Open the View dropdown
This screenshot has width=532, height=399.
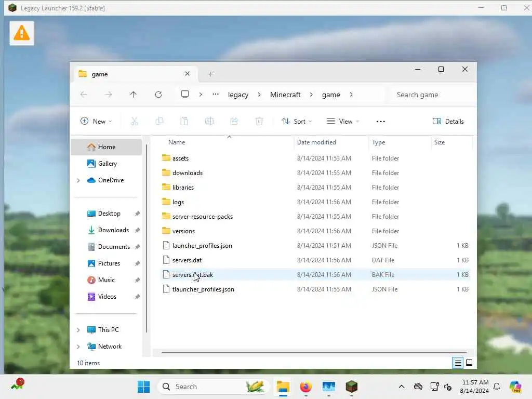(x=343, y=121)
